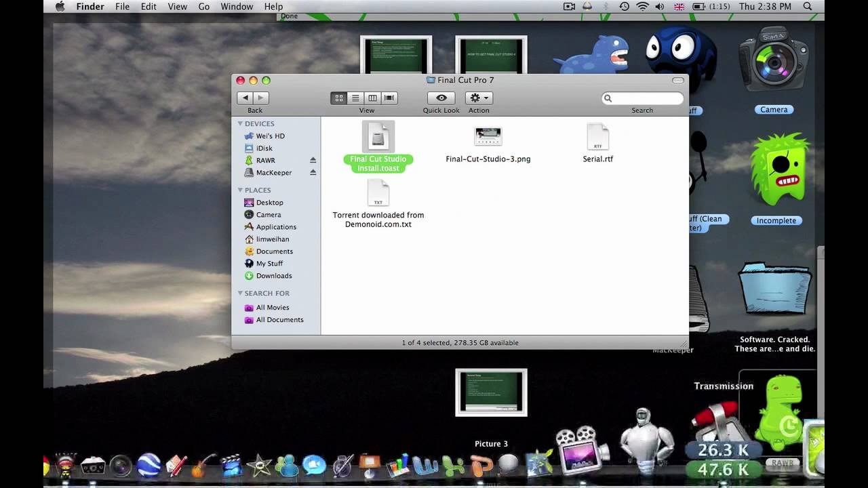Image resolution: width=868 pixels, height=488 pixels.
Task: Switch to column view
Action: coord(372,98)
